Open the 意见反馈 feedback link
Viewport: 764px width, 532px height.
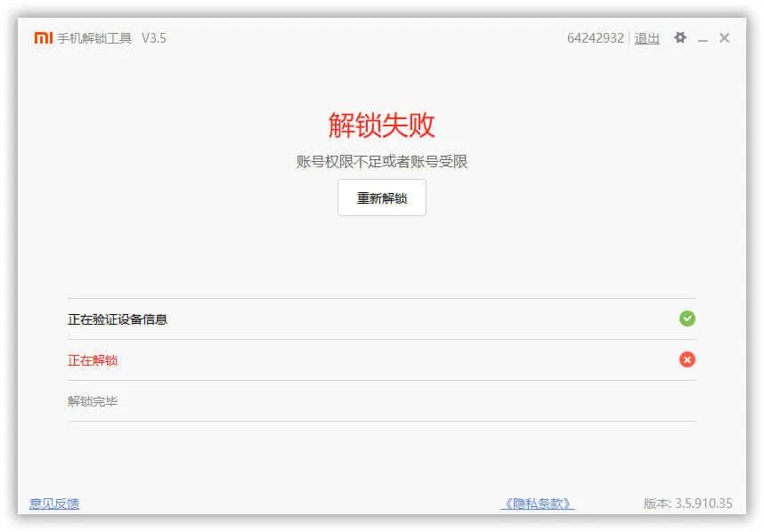coord(54,504)
